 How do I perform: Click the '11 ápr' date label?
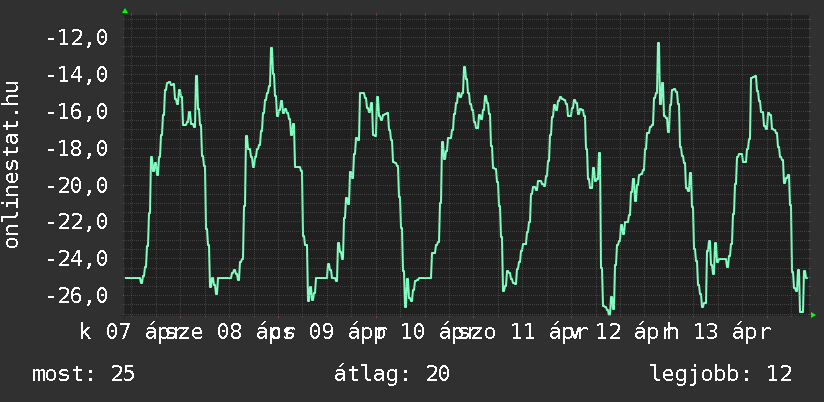[x=546, y=331]
